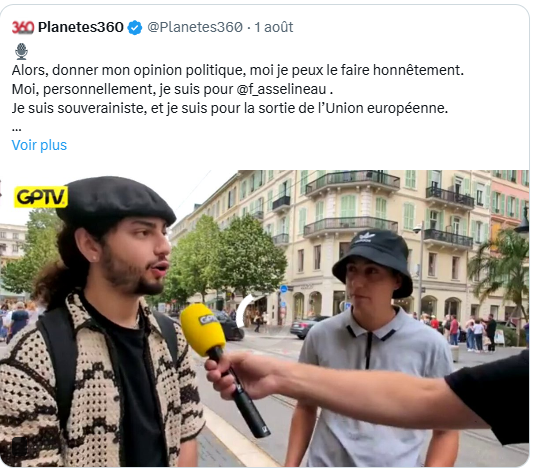Click the Adidas logo on bucket hat

tap(367, 237)
